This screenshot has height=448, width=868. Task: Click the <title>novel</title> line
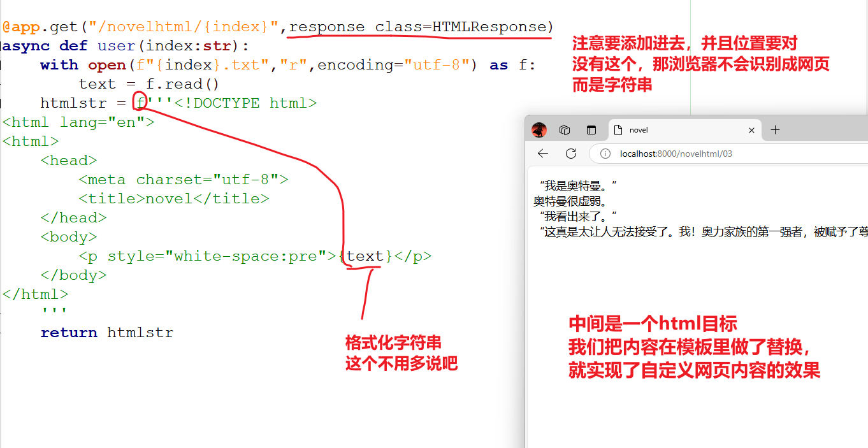[174, 199]
